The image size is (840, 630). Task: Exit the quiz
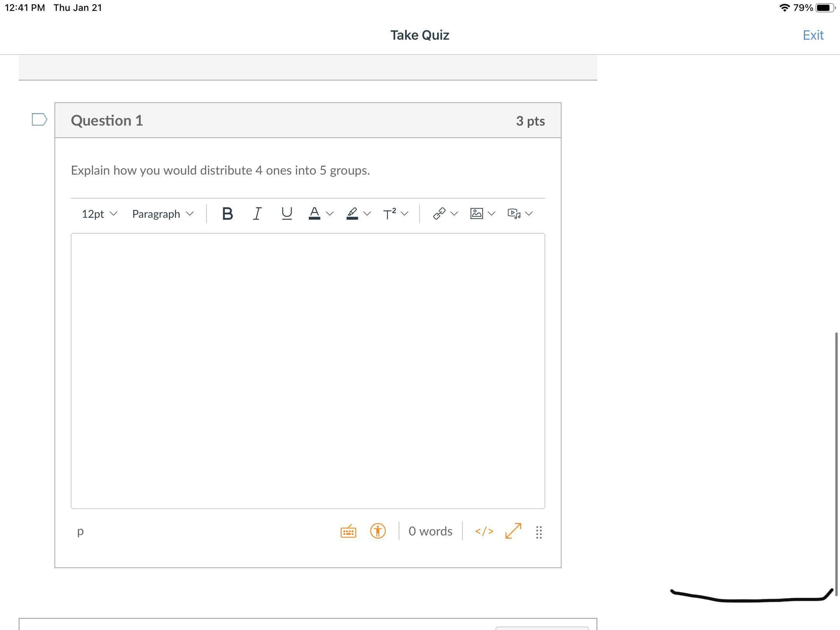813,35
